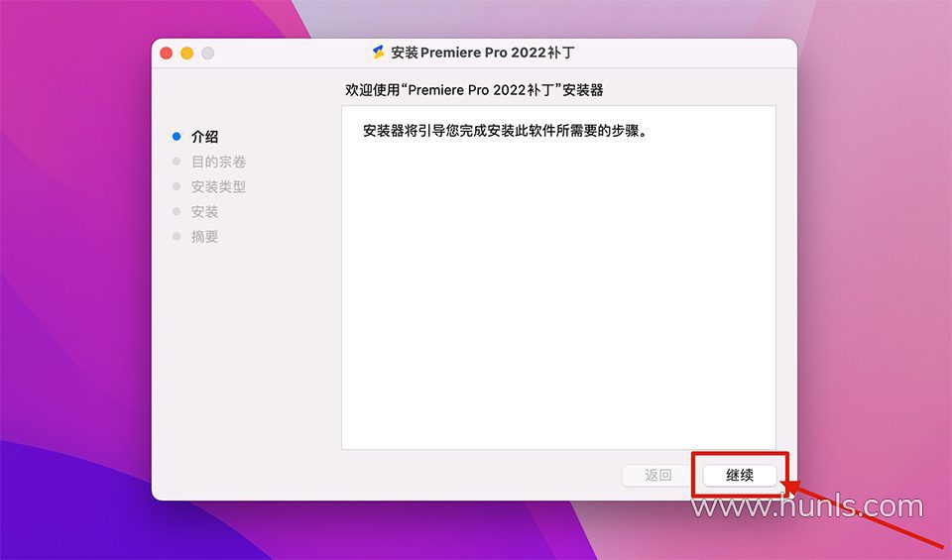Minimize the installer with the yellow button

tap(187, 54)
